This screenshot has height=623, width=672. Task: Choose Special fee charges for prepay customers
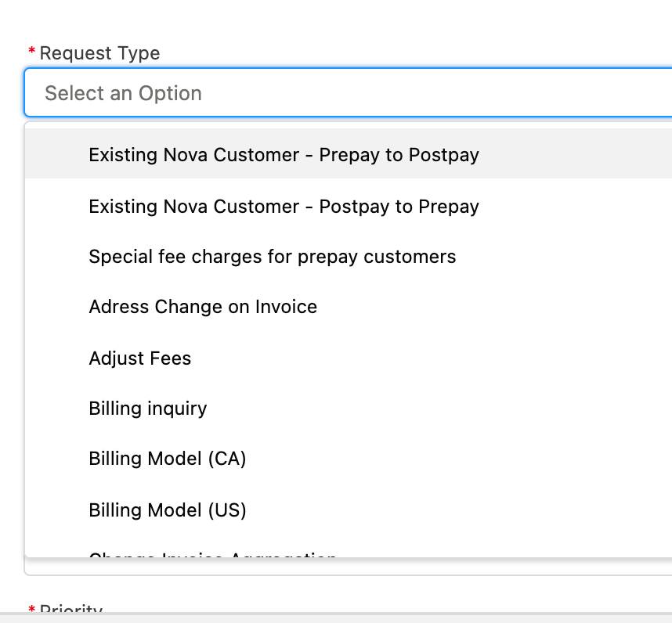[348, 257]
